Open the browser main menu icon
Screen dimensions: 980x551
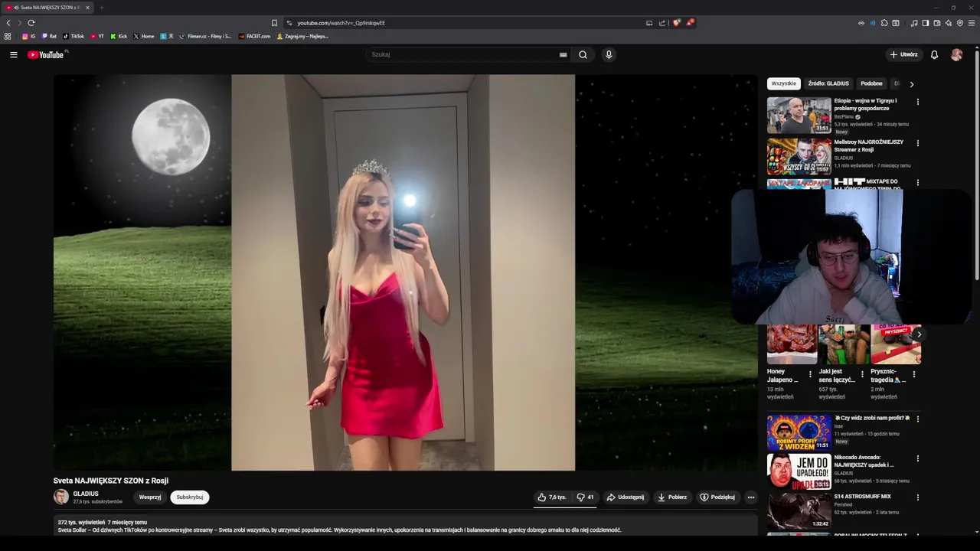pos(972,23)
